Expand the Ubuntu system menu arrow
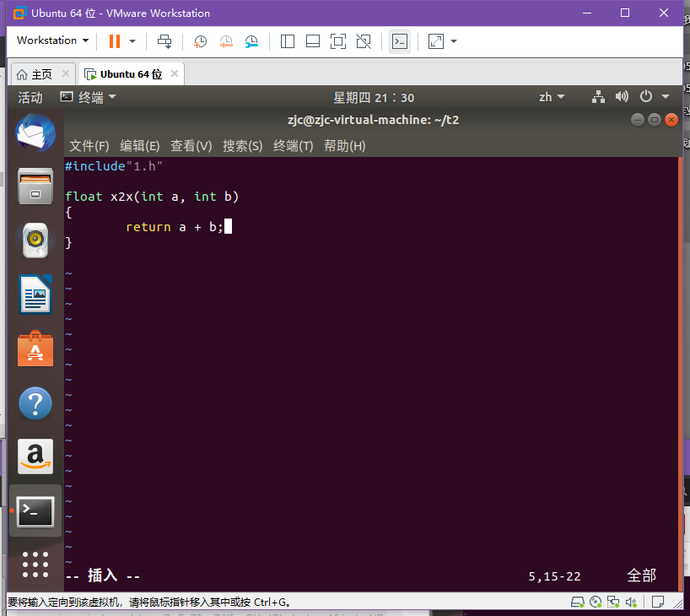 (666, 96)
